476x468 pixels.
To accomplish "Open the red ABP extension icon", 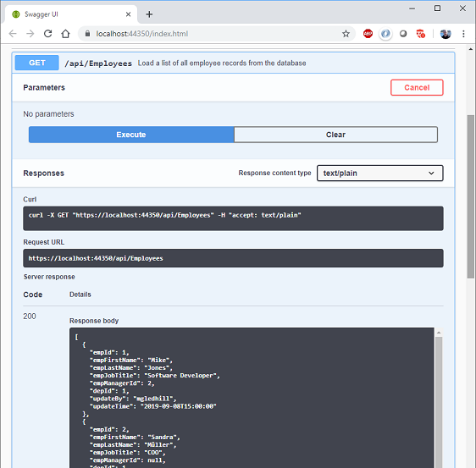I will pyautogui.click(x=368, y=34).
